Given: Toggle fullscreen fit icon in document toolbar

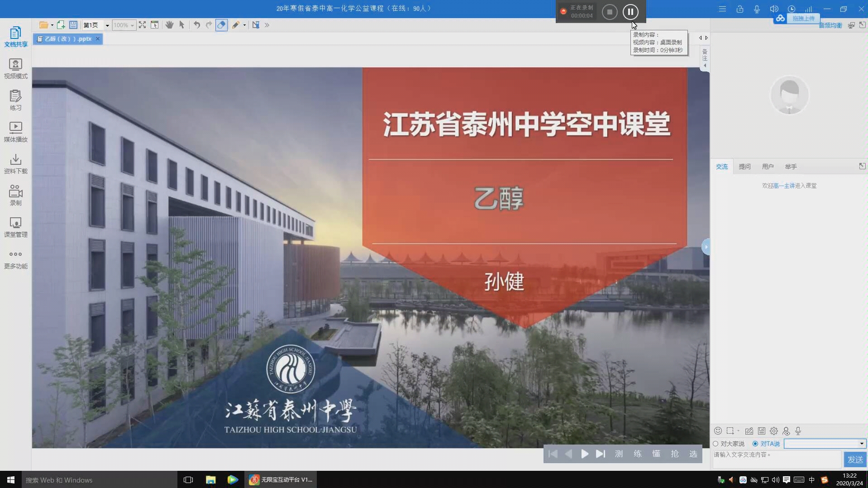Looking at the screenshot, I should pyautogui.click(x=142, y=25).
